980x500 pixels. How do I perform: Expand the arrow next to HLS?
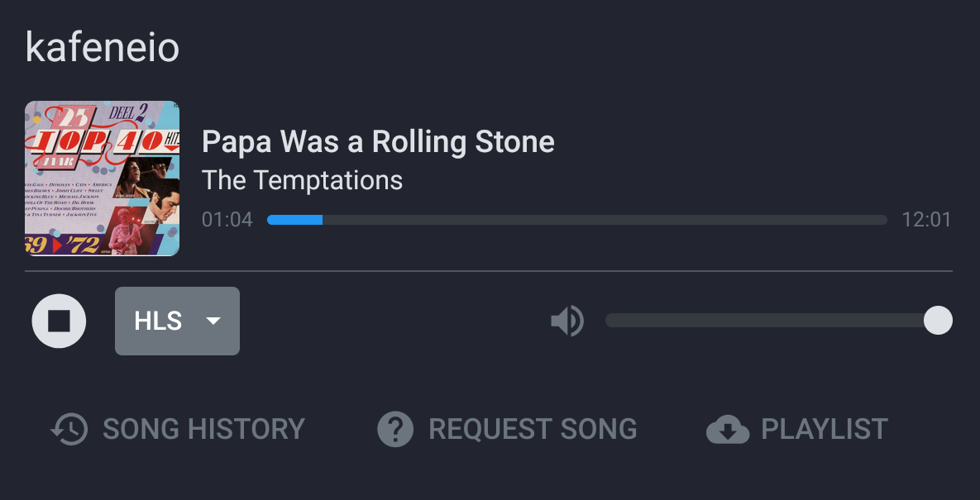pos(213,321)
